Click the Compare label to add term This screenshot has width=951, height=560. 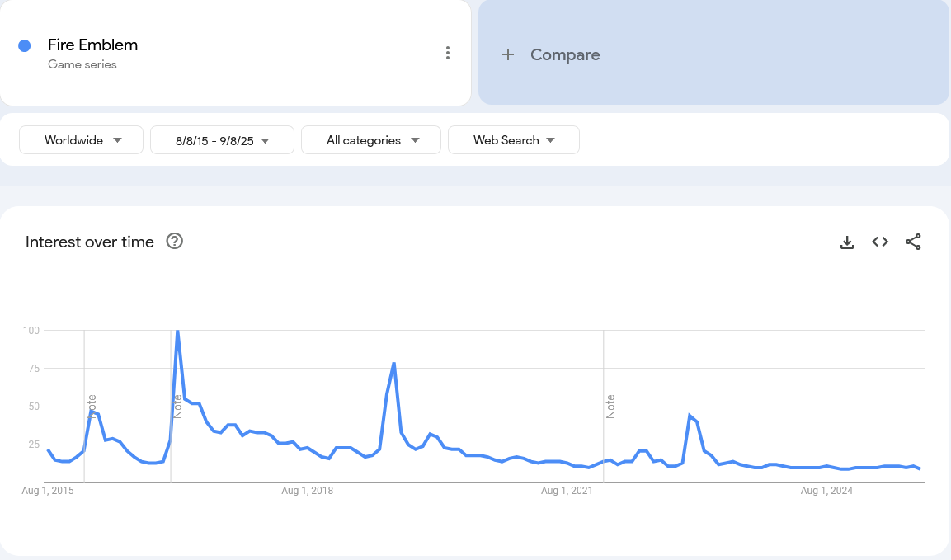(565, 54)
